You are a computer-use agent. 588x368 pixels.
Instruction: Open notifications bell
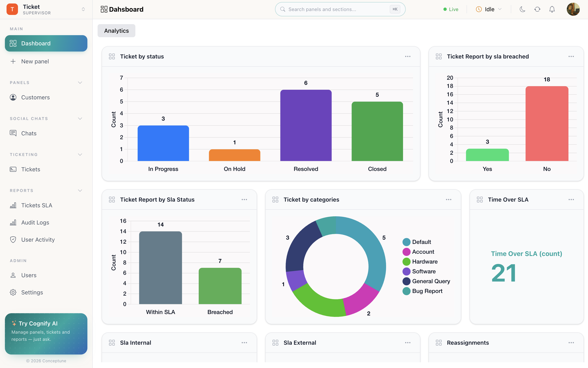click(x=552, y=9)
